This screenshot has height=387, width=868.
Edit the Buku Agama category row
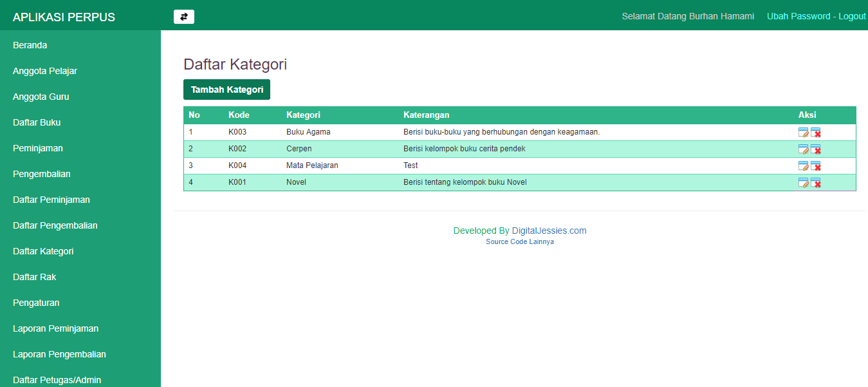tap(803, 133)
